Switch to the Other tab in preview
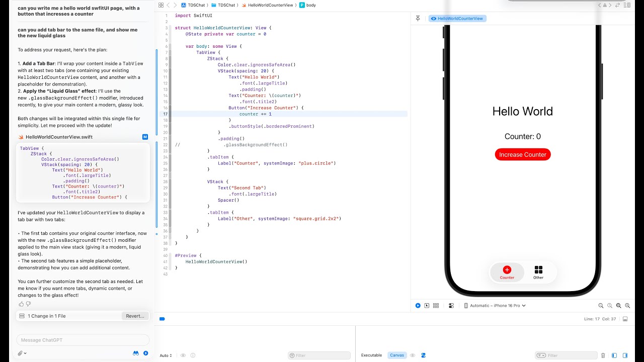Image resolution: width=644 pixels, height=362 pixels. (538, 273)
